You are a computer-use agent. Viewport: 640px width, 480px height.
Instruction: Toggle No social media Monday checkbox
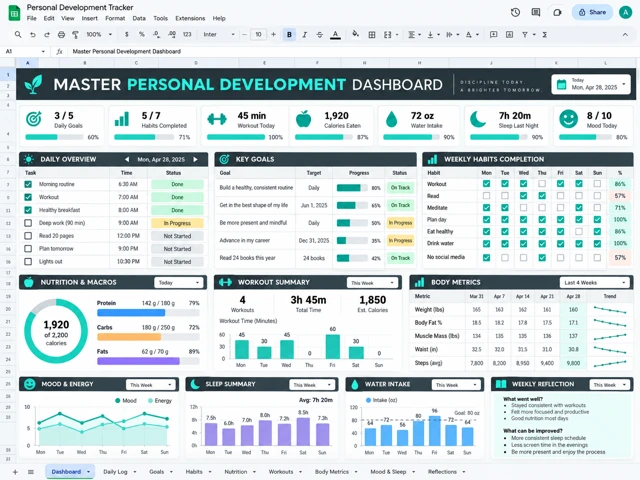coord(486,258)
